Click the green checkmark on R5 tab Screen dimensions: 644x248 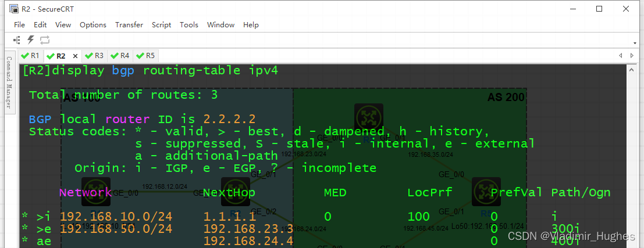pyautogui.click(x=140, y=56)
